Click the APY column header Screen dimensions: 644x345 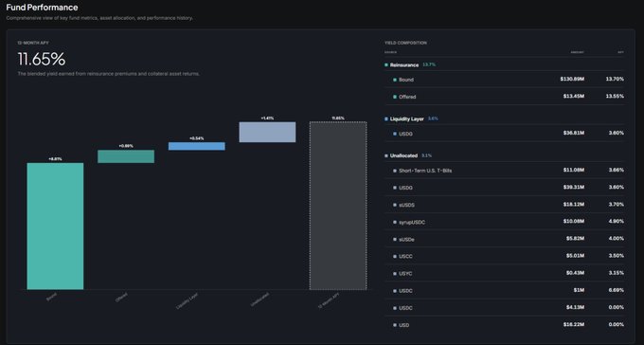tap(620, 52)
